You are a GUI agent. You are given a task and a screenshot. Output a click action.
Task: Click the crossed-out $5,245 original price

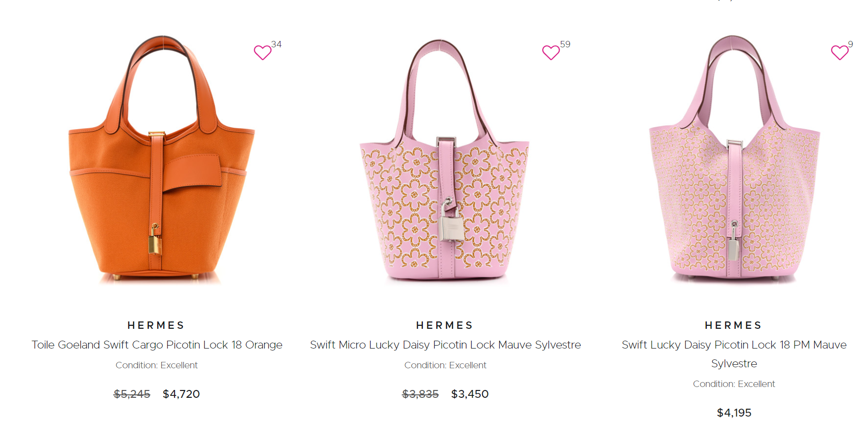131,394
